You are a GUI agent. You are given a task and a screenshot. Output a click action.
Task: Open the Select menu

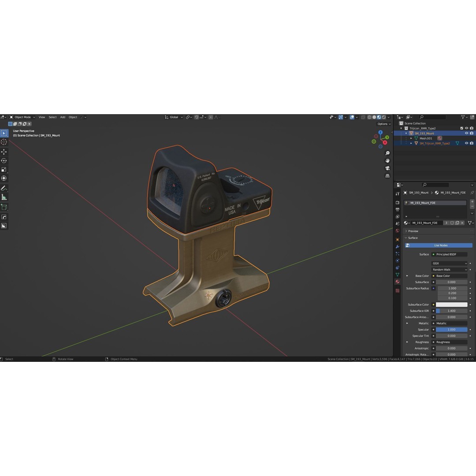pos(52,117)
